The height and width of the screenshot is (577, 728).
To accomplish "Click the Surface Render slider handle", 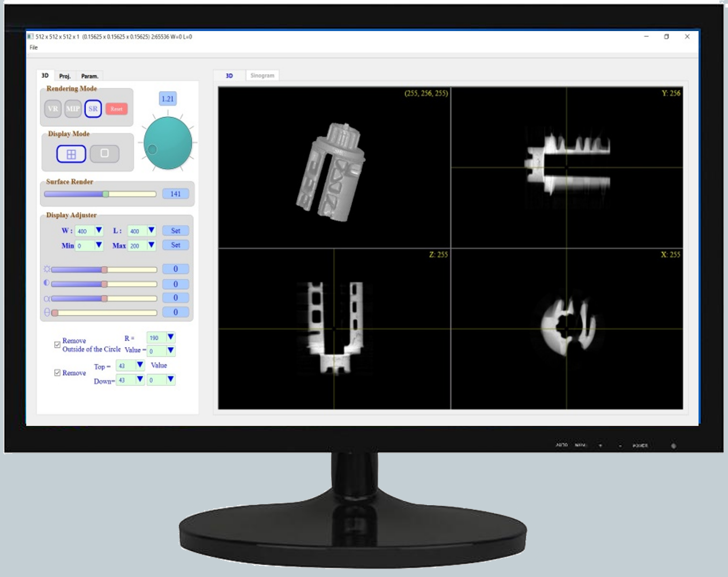I will pos(106,194).
